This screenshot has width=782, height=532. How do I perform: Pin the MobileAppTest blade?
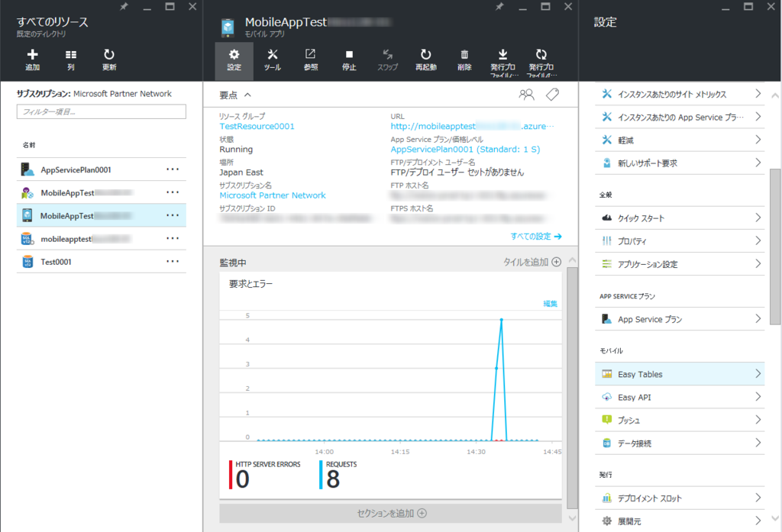pyautogui.click(x=499, y=6)
